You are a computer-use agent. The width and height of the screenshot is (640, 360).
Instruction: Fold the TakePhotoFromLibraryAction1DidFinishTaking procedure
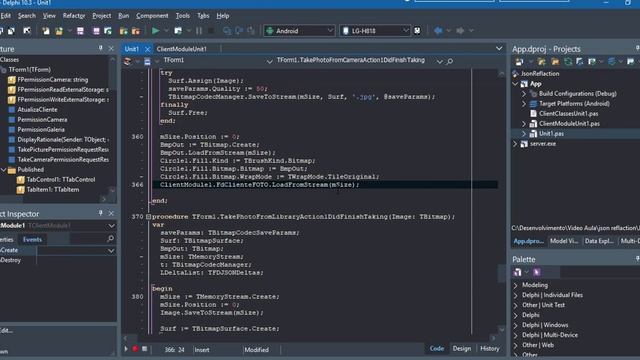pyautogui.click(x=148, y=217)
